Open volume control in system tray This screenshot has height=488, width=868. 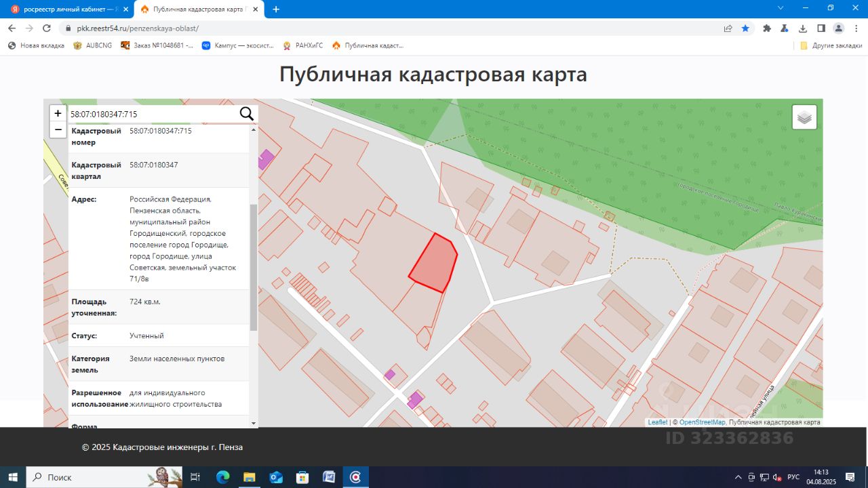click(x=777, y=477)
